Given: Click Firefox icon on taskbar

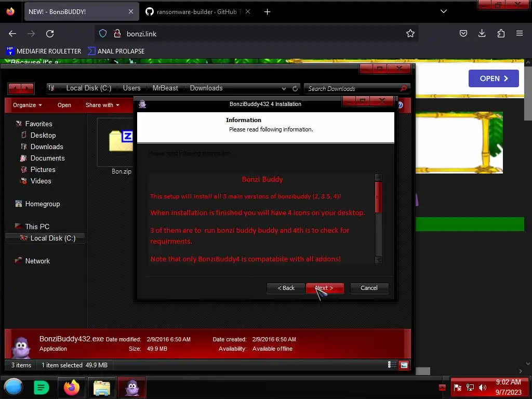Looking at the screenshot, I should (x=72, y=388).
